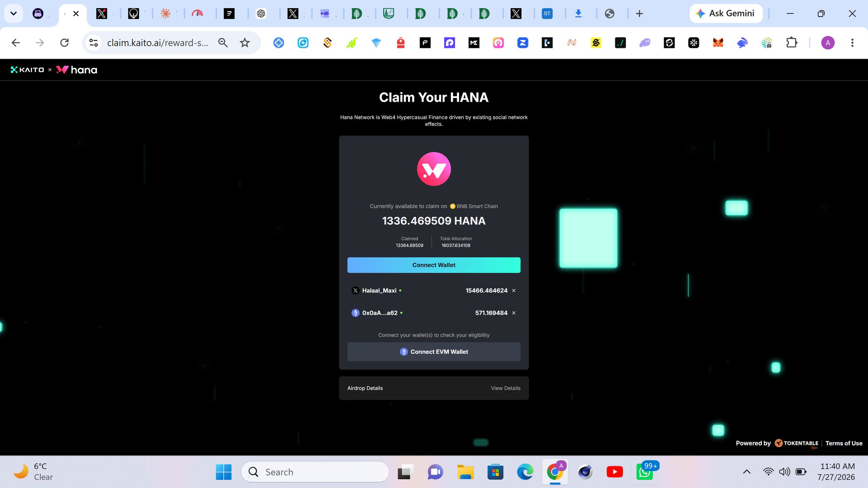Click the X icon beside Halaal_Maxi

pos(356,291)
